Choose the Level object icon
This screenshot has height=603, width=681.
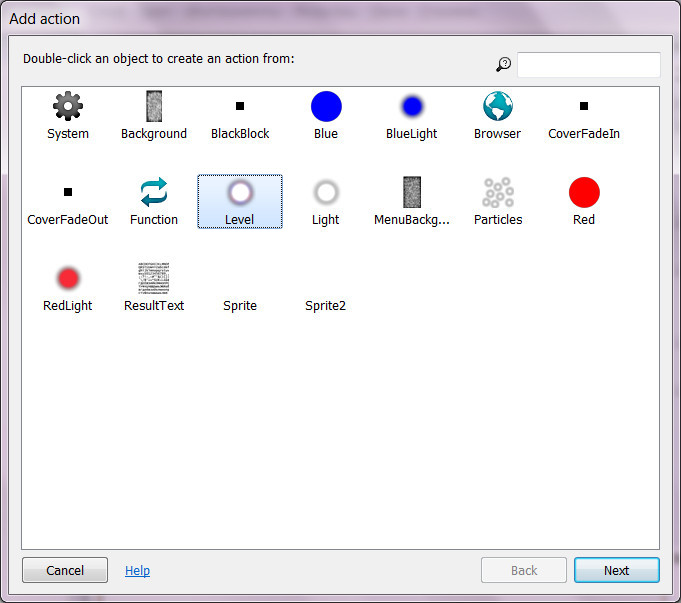click(240, 192)
